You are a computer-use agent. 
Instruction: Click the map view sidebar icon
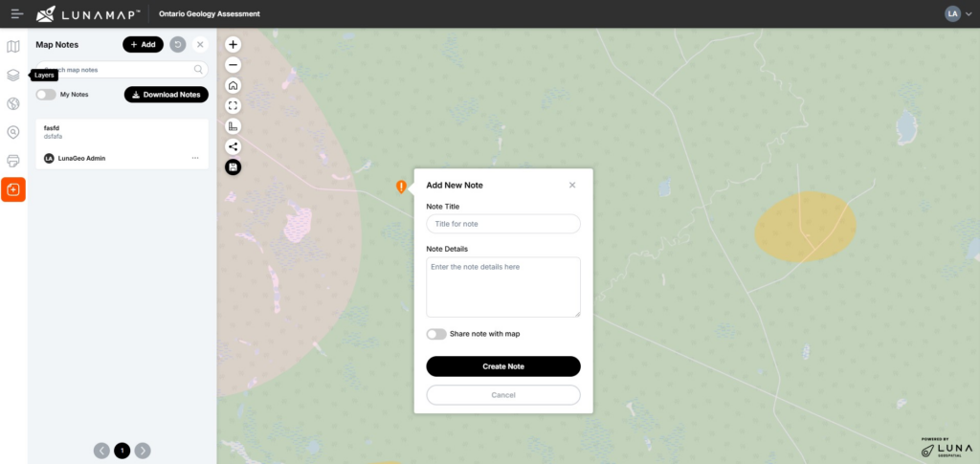(13, 46)
